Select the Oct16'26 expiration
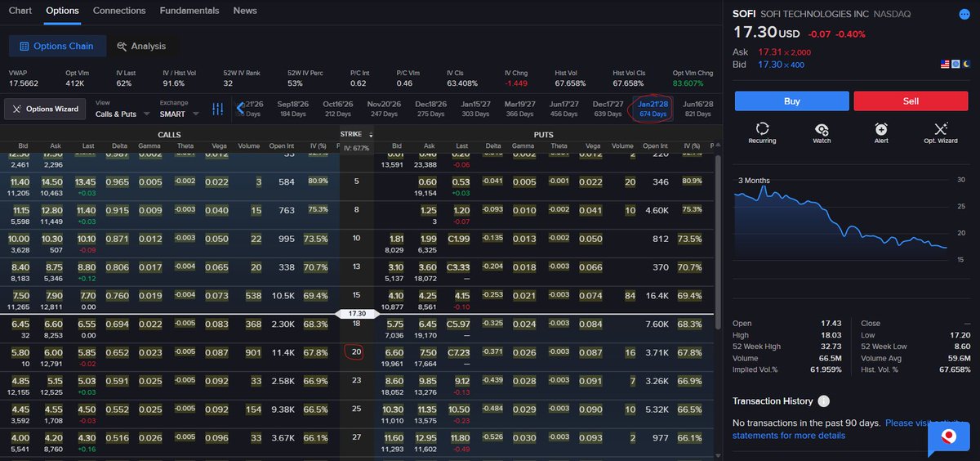The image size is (980, 461). point(338,109)
